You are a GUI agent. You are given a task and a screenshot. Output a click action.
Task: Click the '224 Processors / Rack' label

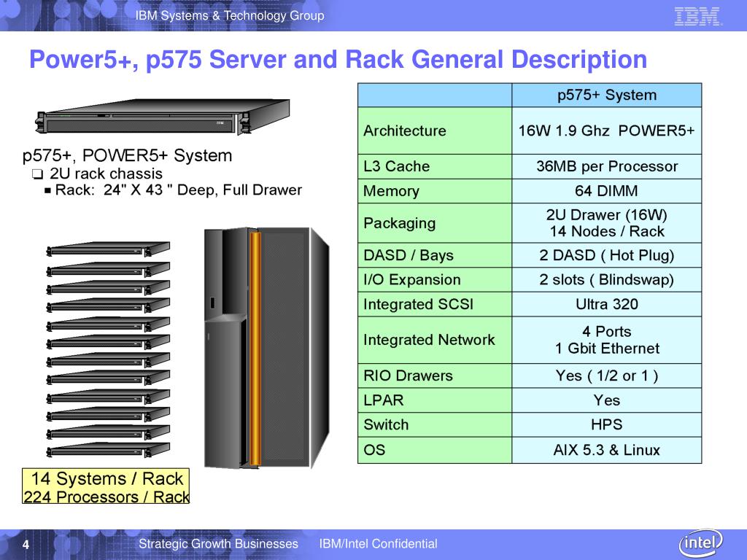107,496
